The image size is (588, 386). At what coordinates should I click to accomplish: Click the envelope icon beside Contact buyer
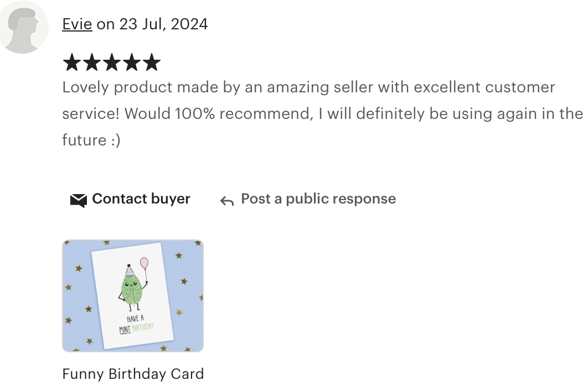coord(79,200)
